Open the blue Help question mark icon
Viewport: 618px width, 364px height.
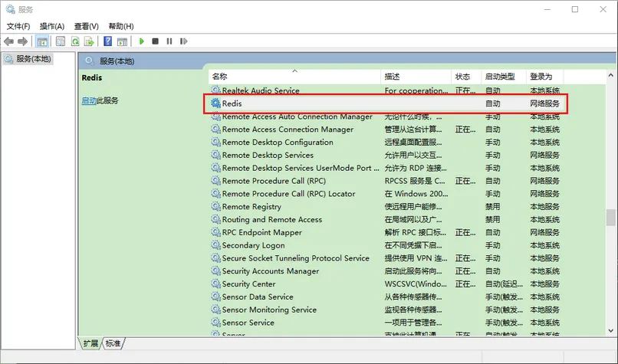108,41
